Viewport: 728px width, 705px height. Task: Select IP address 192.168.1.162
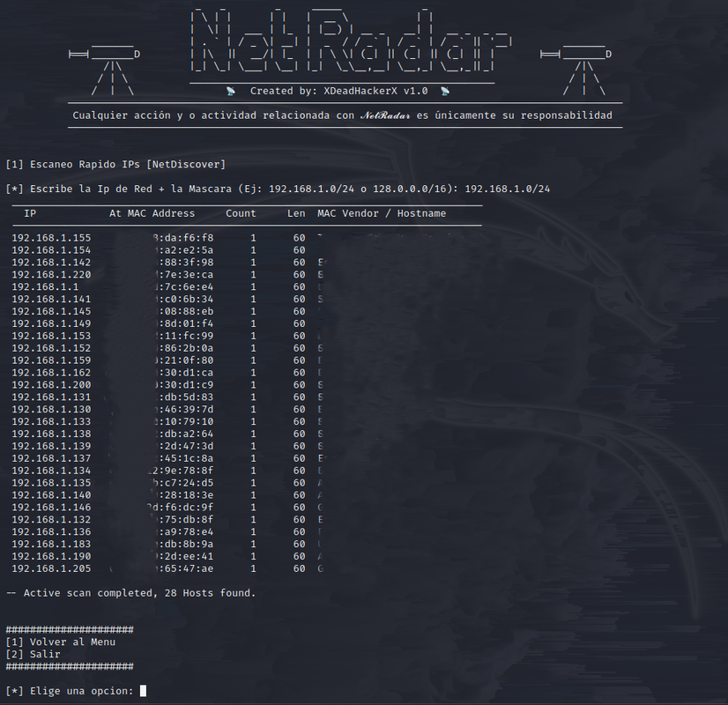click(51, 373)
